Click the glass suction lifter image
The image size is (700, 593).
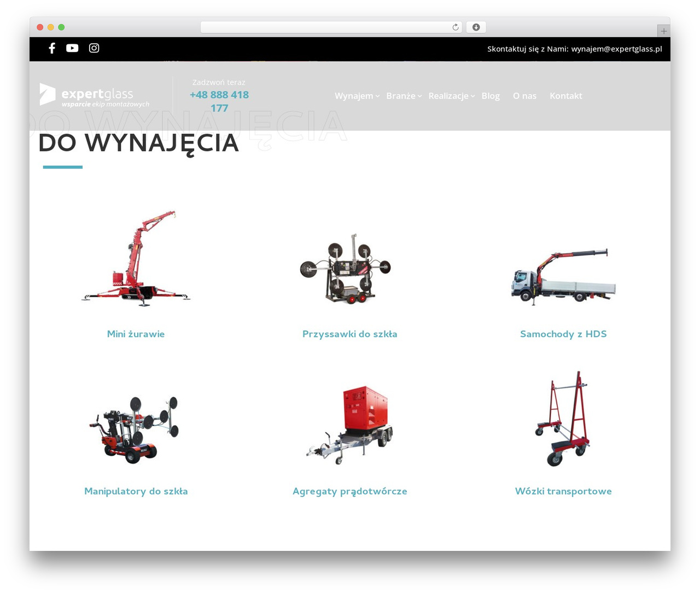click(x=346, y=269)
